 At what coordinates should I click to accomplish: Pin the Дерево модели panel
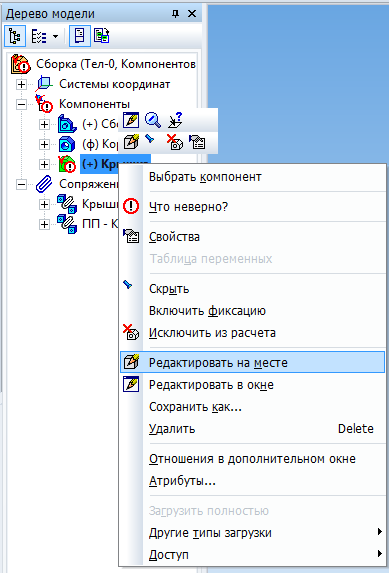coord(175,14)
